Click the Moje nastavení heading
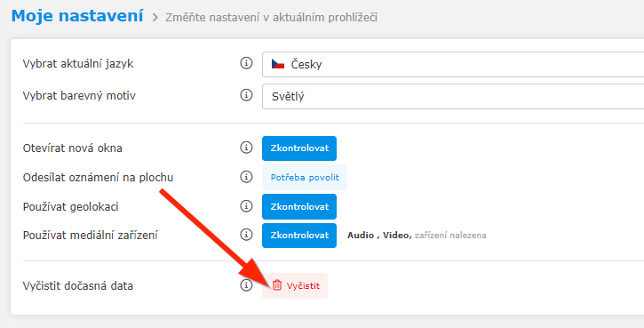 [x=77, y=16]
